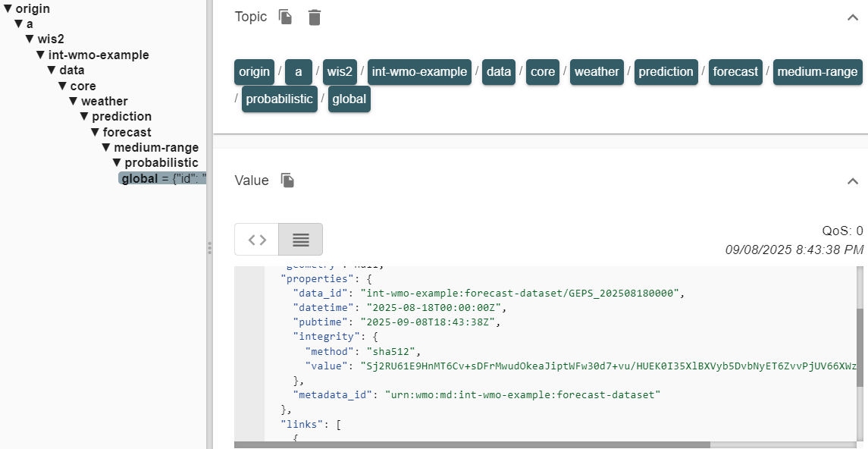Viewport: 868px width, 449px height.
Task: Copy the topic to clipboard
Action: [286, 17]
